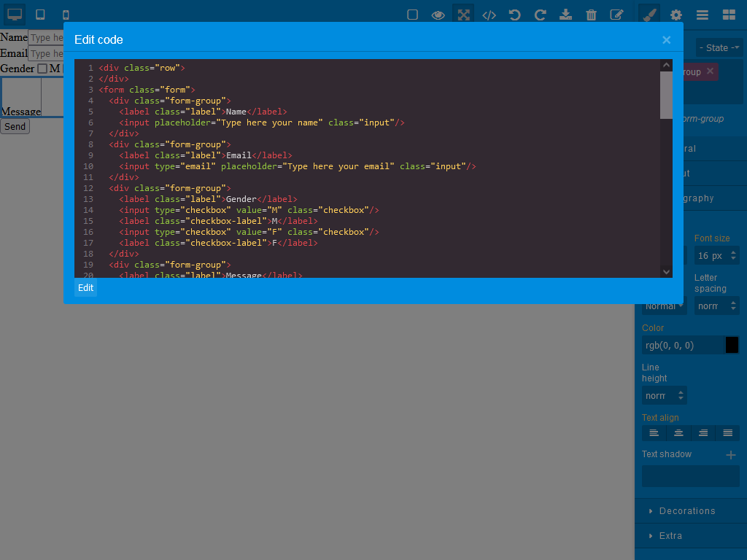
Task: Click the undo arrow icon
Action: (x=514, y=15)
